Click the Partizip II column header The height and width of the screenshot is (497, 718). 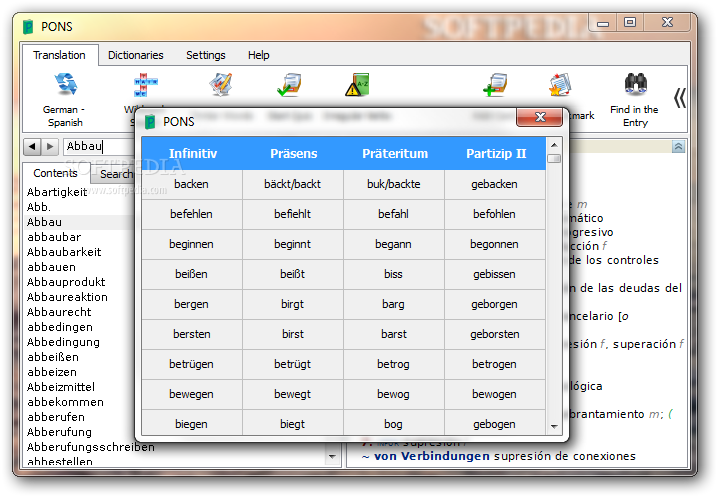click(x=496, y=153)
